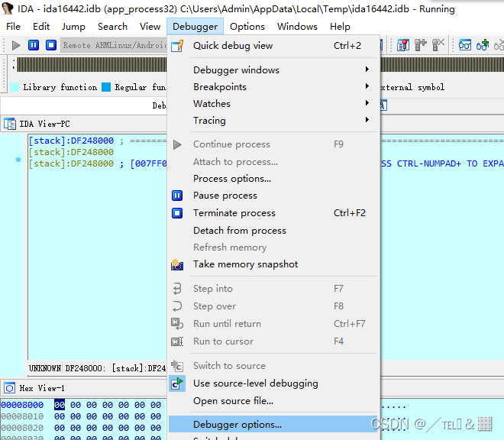Click the 00008010 hex address

(x=22, y=416)
